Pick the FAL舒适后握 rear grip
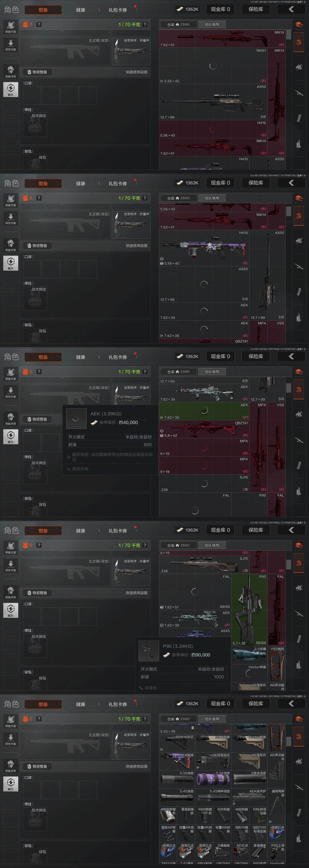This screenshot has height=868, width=309. tap(259, 815)
